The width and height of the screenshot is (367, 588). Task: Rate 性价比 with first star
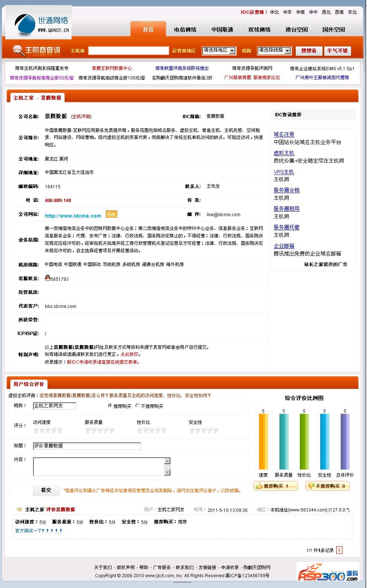140,430
